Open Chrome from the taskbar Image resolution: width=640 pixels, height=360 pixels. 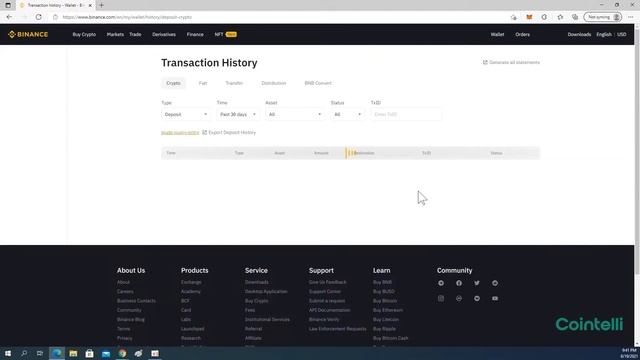pyautogui.click(x=122, y=353)
